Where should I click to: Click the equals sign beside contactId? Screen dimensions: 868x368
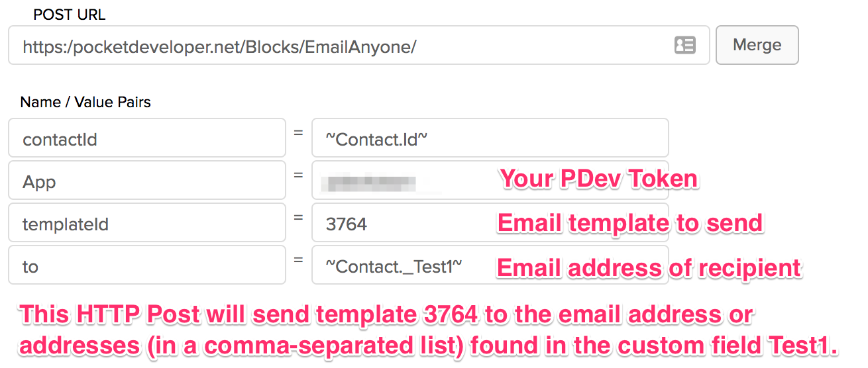[298, 132]
